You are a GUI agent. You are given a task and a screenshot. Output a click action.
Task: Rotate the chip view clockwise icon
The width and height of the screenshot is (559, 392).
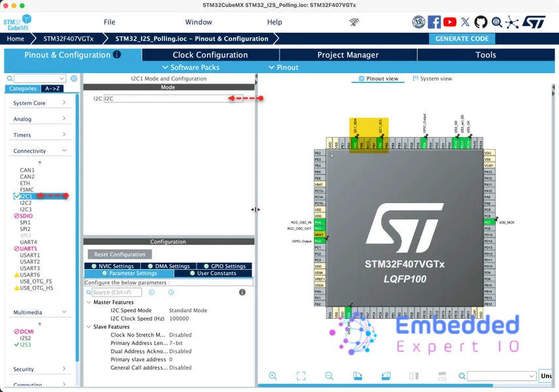point(358,376)
